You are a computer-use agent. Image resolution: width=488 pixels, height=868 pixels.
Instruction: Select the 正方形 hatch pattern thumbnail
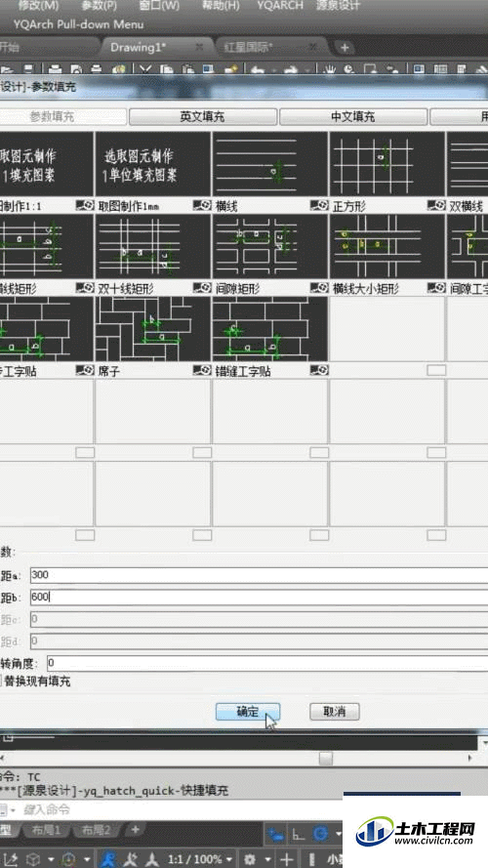[x=387, y=164]
